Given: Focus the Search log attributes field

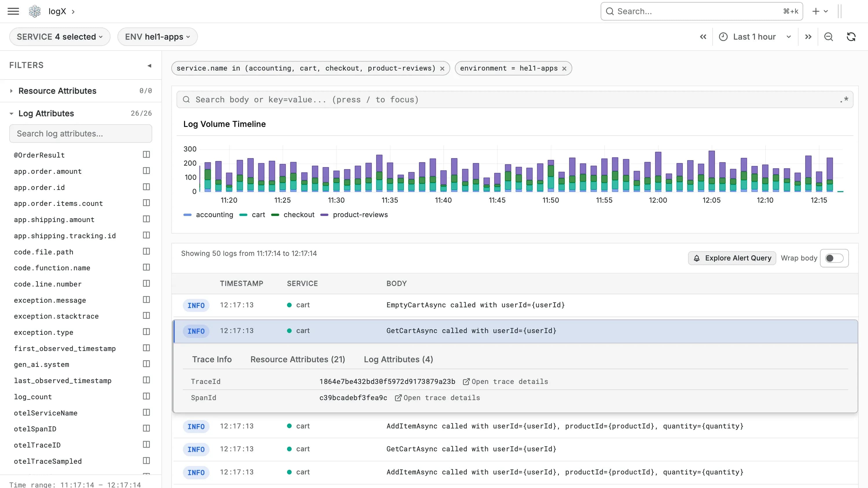Looking at the screenshot, I should (x=80, y=134).
